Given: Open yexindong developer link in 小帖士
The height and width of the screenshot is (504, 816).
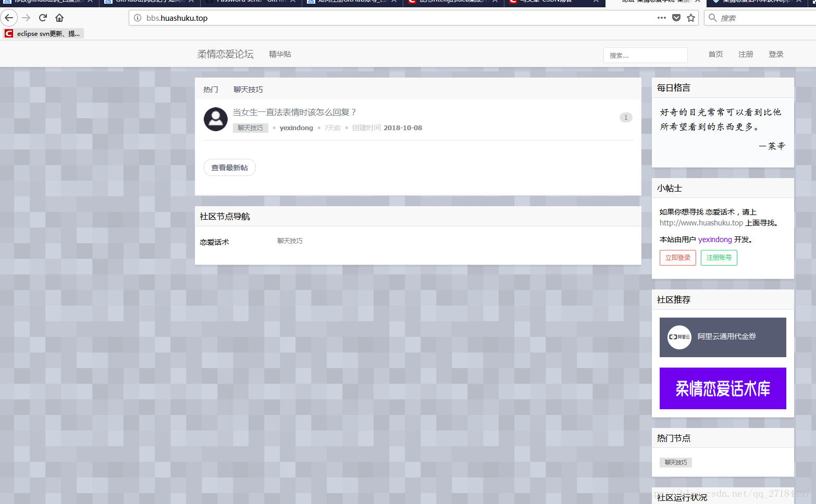Looking at the screenshot, I should tap(715, 240).
